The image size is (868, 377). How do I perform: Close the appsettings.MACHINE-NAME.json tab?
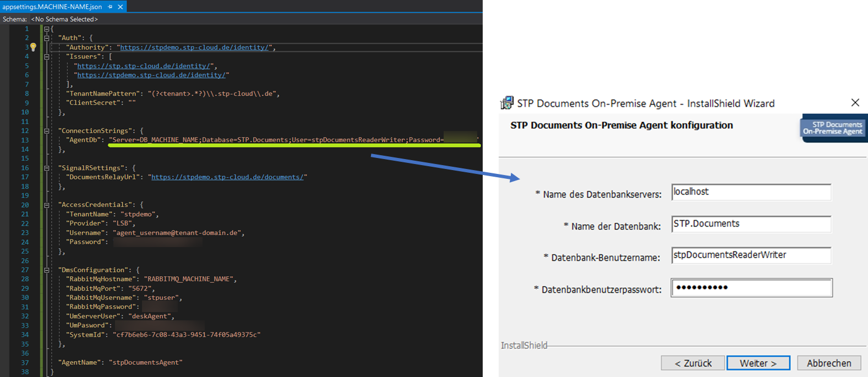point(120,7)
